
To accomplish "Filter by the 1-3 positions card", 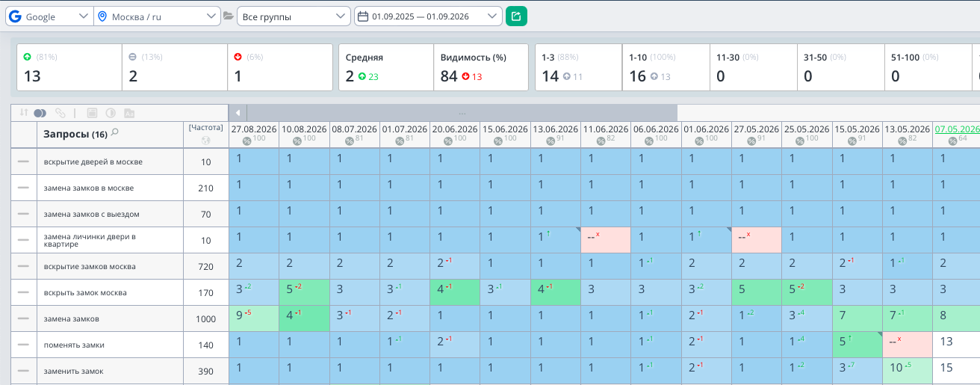I will pyautogui.click(x=578, y=67).
